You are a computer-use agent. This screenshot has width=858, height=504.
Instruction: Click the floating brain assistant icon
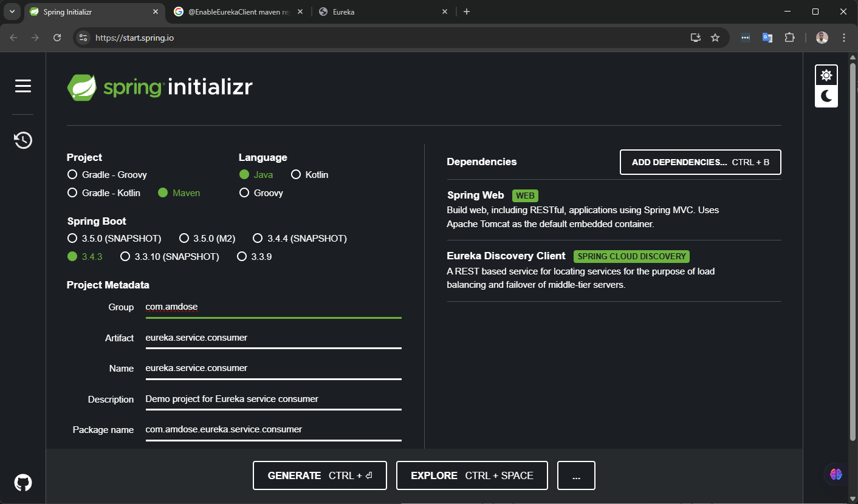[836, 474]
